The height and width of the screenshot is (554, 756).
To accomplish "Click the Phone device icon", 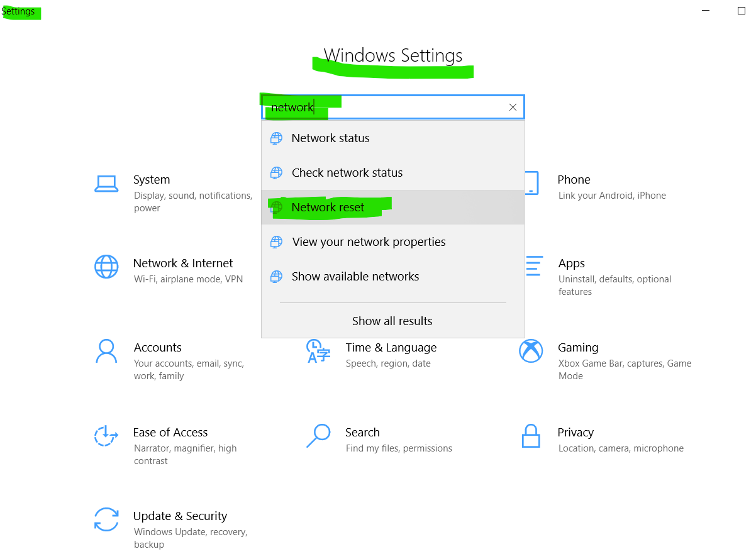I will (x=532, y=183).
